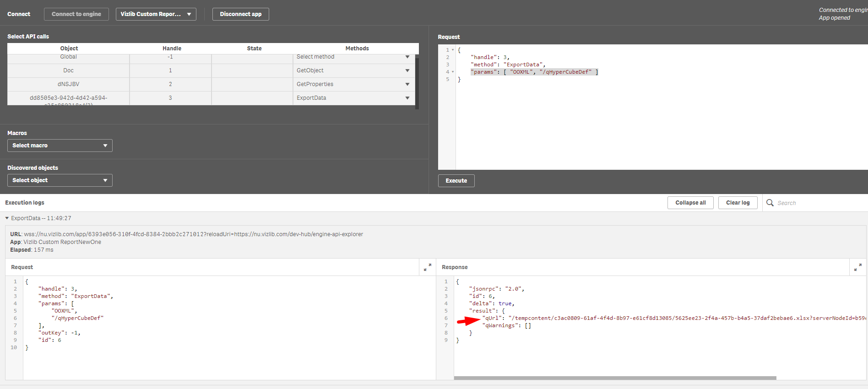The image size is (868, 389).
Task: Click the API calls table vertical scrollbar
Action: click(x=417, y=82)
